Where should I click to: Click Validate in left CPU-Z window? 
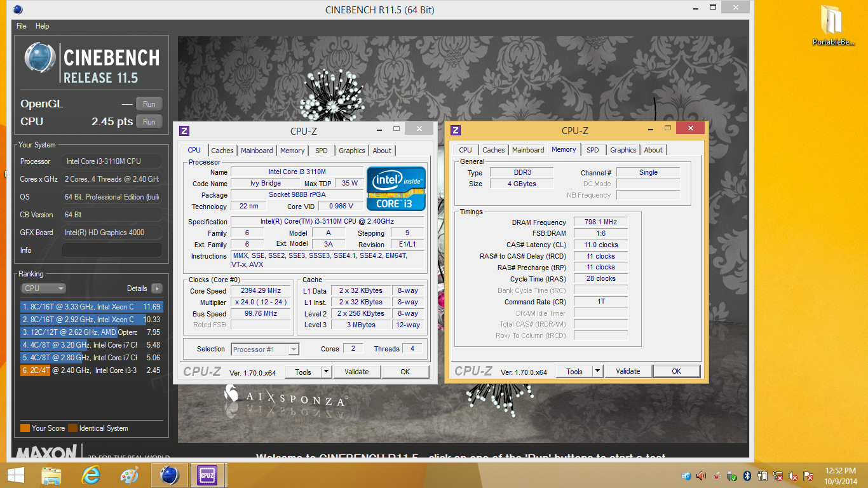356,372
